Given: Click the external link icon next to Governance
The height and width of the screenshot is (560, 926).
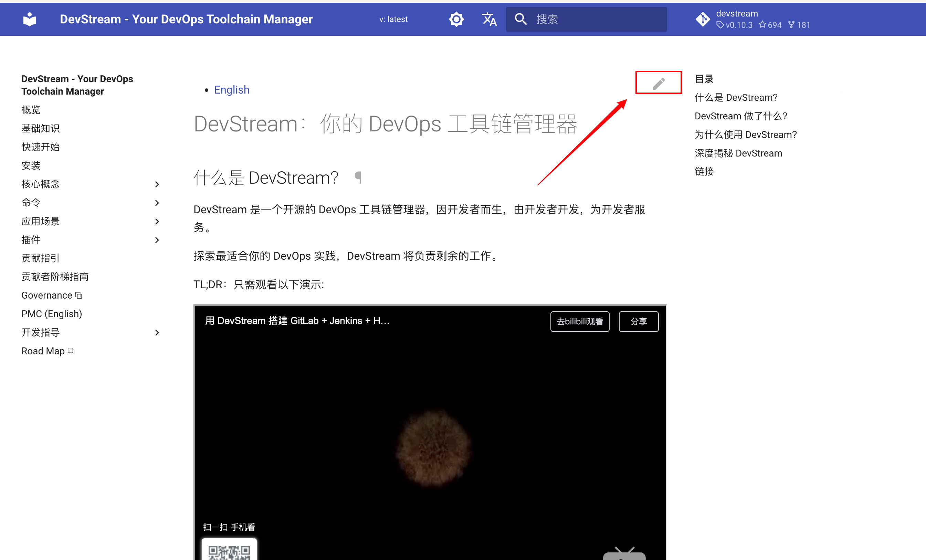Looking at the screenshot, I should pyautogui.click(x=78, y=295).
